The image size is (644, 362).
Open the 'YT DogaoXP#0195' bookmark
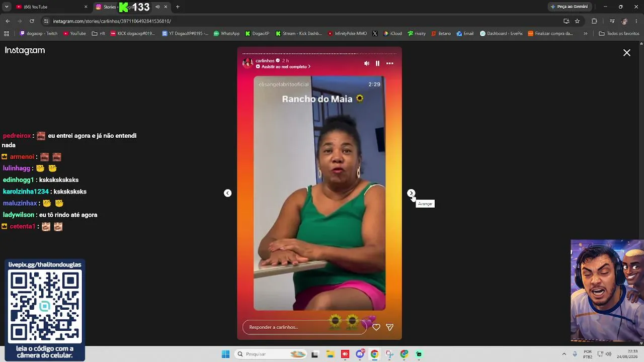185,34
